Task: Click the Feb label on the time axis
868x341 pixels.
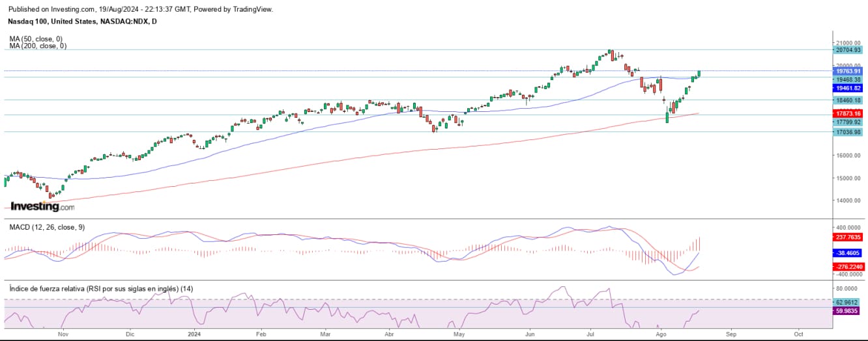Action: (261, 333)
